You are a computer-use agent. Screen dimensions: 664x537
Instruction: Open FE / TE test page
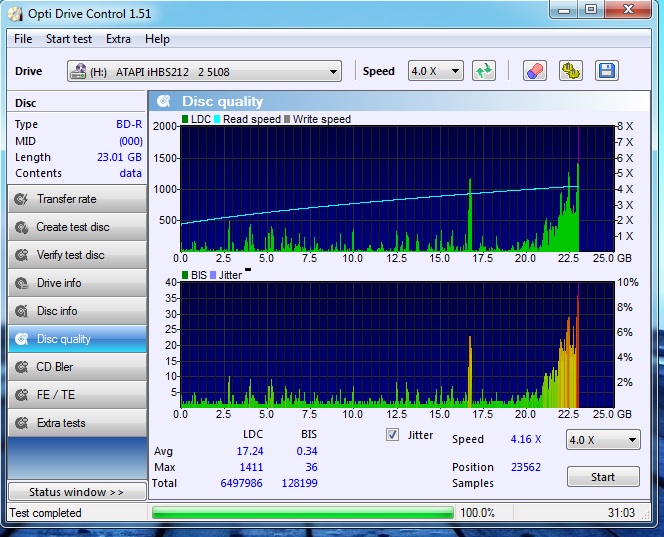pos(77,395)
